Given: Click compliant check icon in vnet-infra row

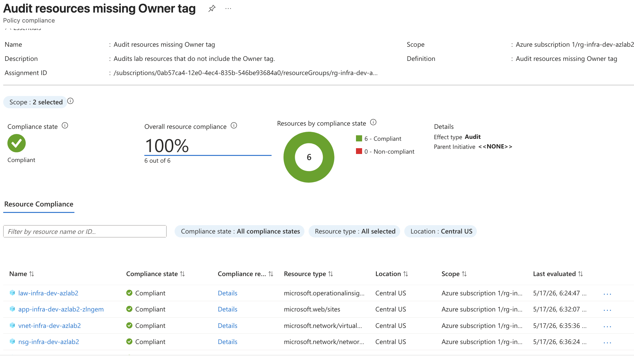Looking at the screenshot, I should pos(129,325).
